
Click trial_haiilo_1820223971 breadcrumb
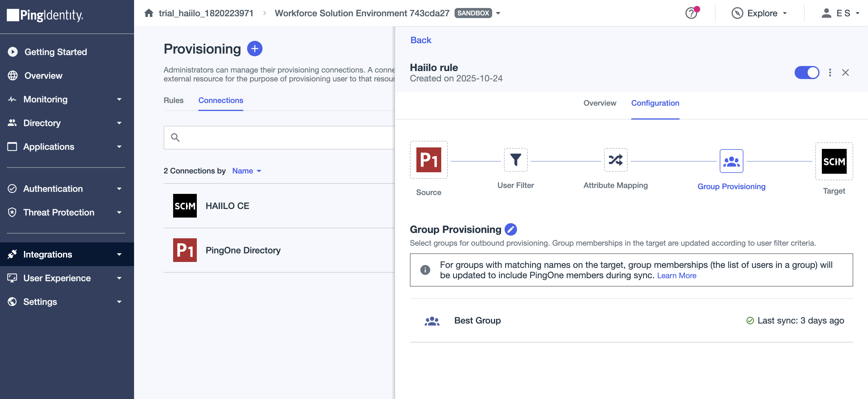[x=206, y=13]
